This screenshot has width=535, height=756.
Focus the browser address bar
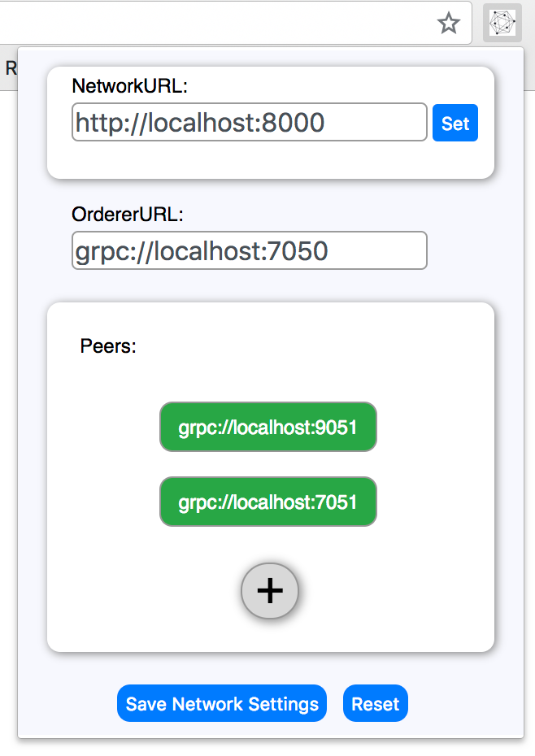tap(228, 23)
